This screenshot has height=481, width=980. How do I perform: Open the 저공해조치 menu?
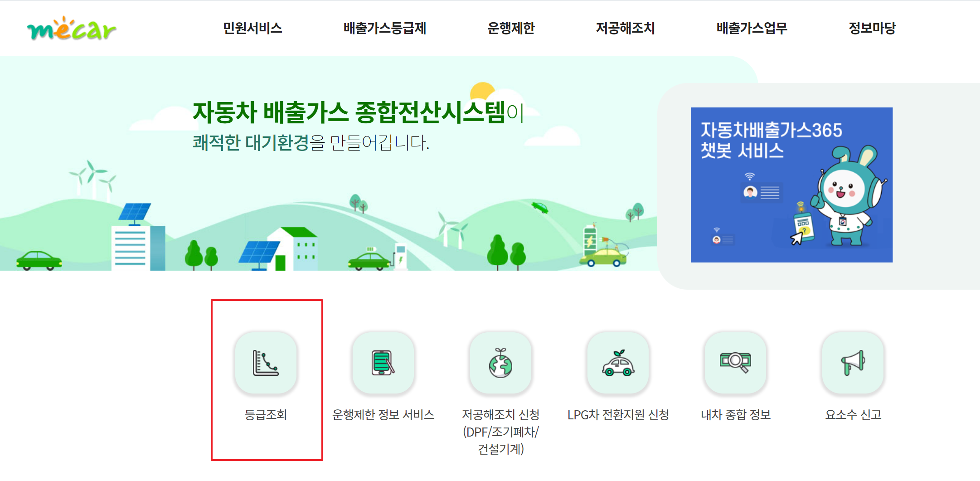625,28
